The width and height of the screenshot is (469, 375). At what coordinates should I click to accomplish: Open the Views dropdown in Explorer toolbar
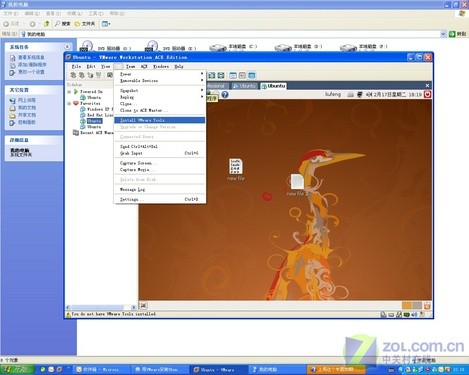pyautogui.click(x=106, y=24)
